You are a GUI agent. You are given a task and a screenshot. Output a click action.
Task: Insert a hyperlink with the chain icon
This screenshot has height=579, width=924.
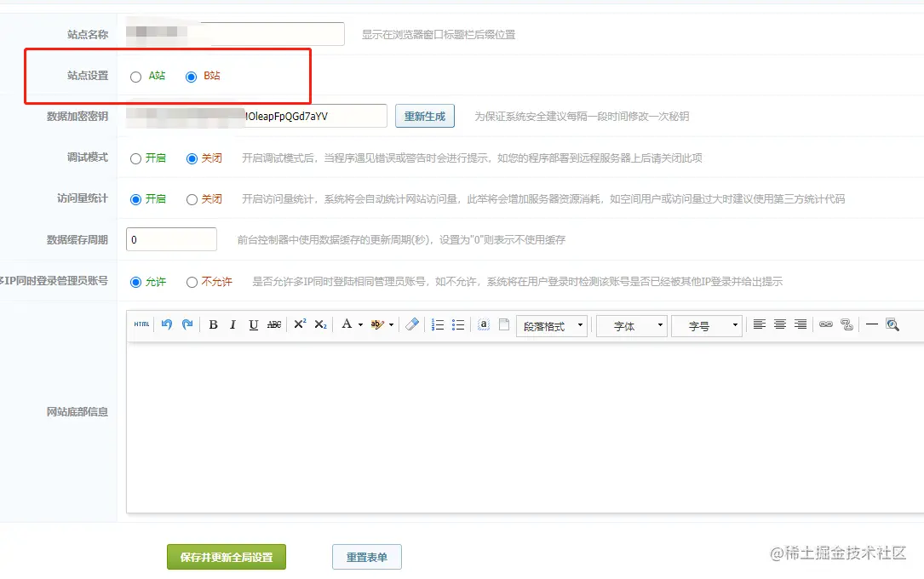[x=826, y=324]
